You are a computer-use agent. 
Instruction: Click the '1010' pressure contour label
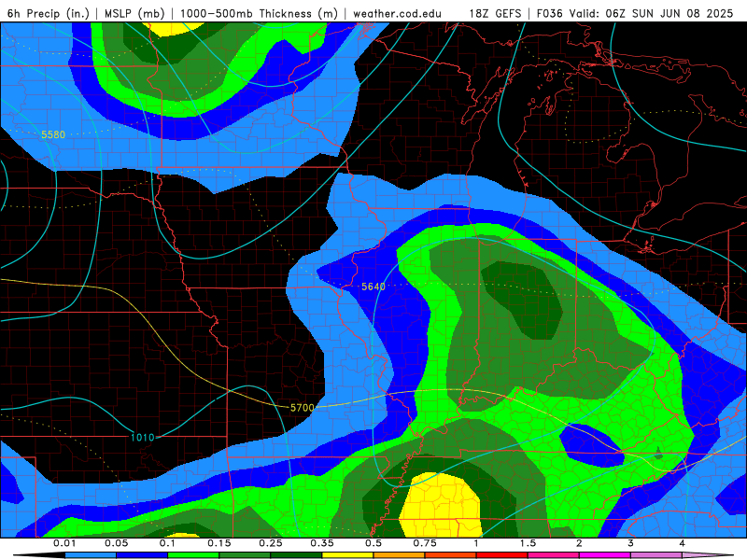pos(143,437)
